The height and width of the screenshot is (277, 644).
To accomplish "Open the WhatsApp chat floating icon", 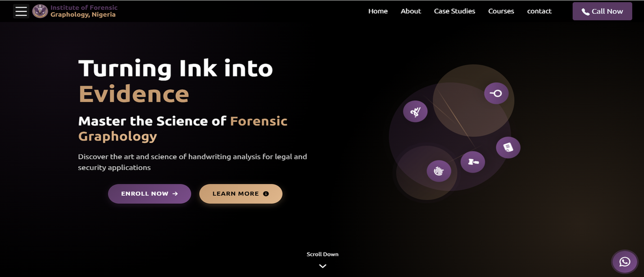I will point(624,262).
